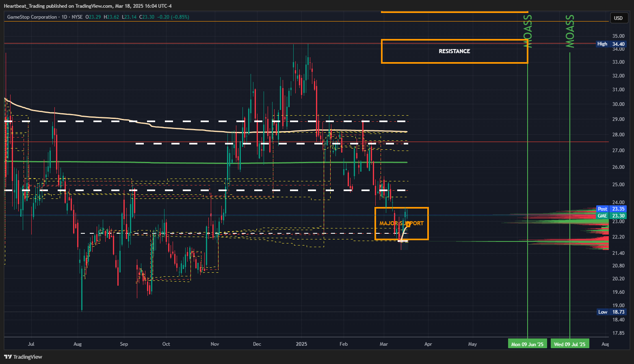Click the TradingView logo at bottom left
The height and width of the screenshot is (364, 634).
click(x=23, y=357)
